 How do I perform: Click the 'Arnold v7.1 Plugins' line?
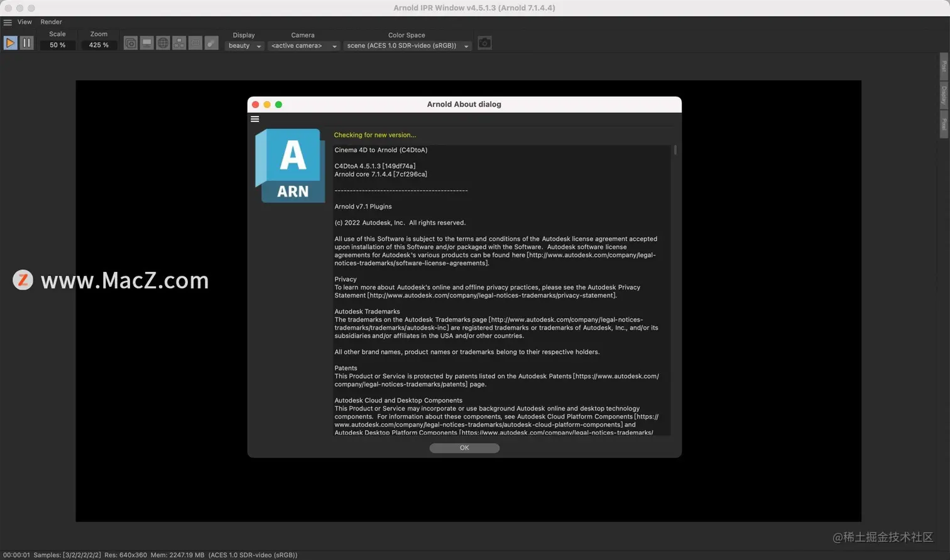(x=363, y=207)
